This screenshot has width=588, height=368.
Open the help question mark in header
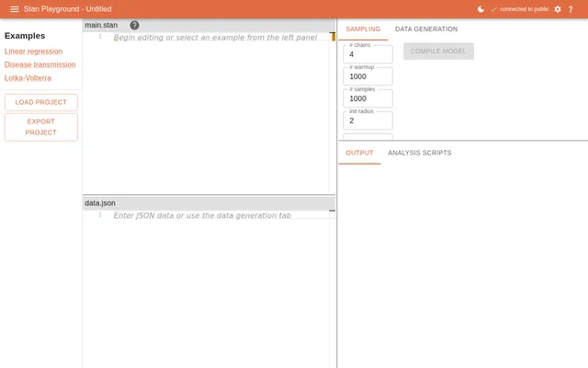click(571, 9)
